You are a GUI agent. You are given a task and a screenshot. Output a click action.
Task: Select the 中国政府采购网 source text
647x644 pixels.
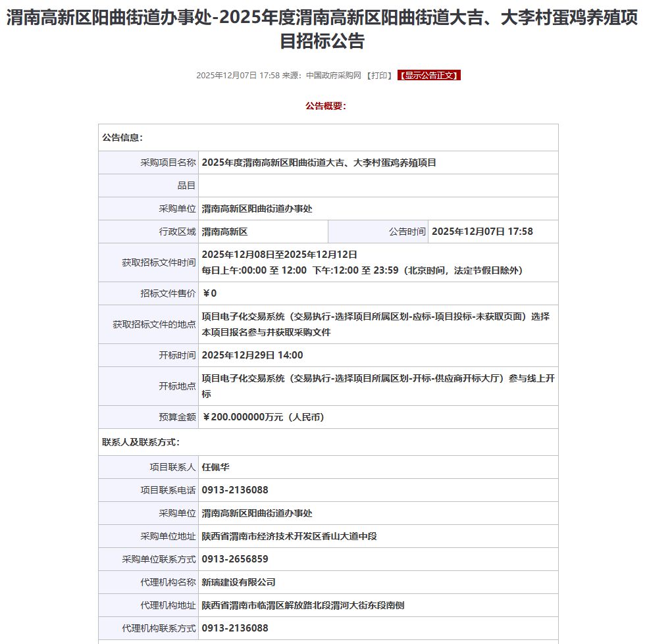(x=334, y=76)
